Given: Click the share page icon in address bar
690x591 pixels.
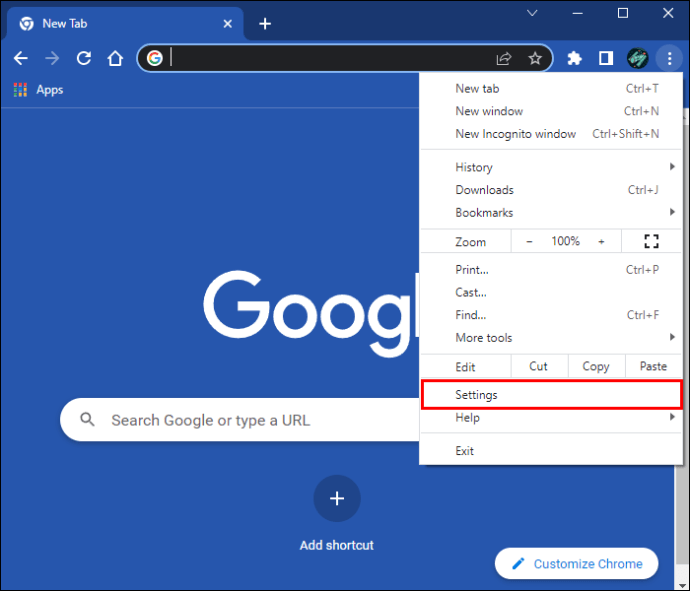Looking at the screenshot, I should coord(504,58).
